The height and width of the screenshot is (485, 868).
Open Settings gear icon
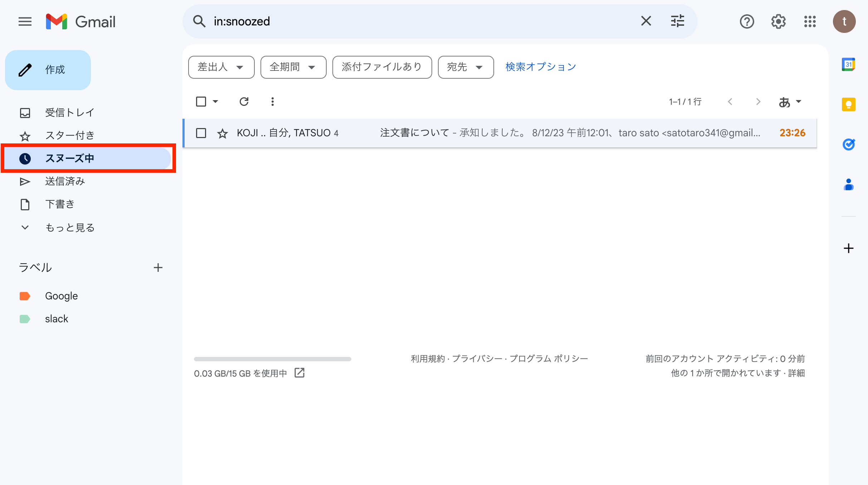778,21
